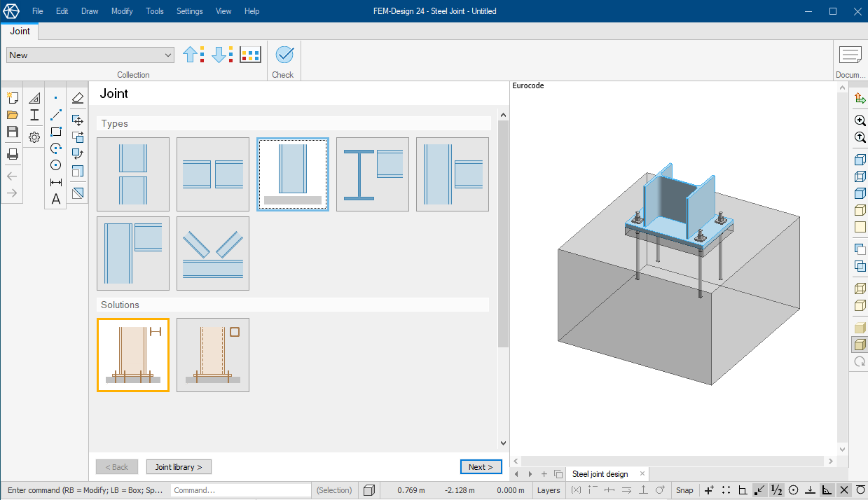The height and width of the screenshot is (500, 868).
Task: Click the settings gear icon
Action: 34,137
